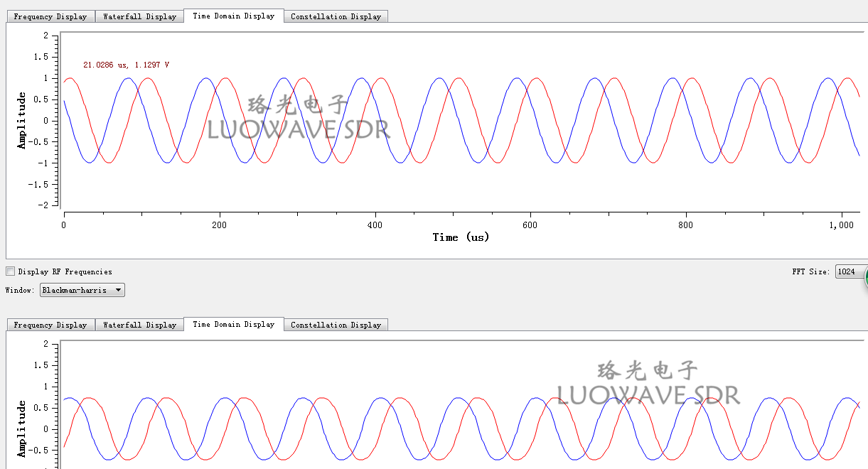Click the Time (us) axis label
This screenshot has width=868, height=469.
pos(461,237)
